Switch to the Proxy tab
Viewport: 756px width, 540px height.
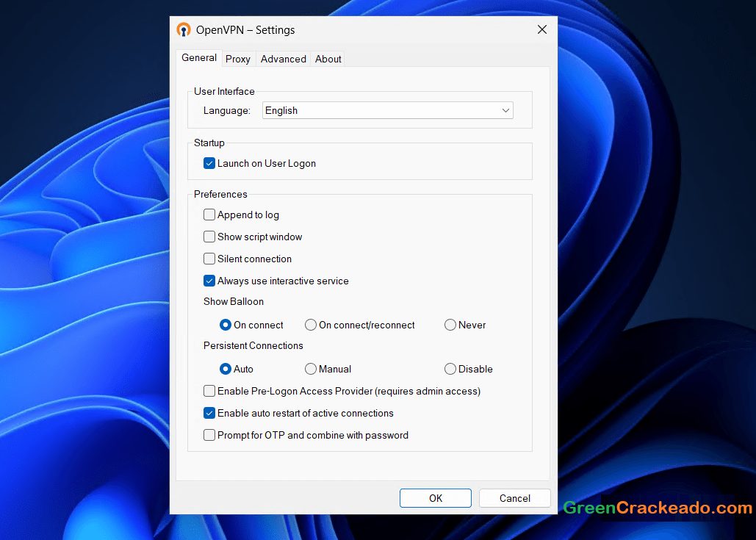(238, 59)
